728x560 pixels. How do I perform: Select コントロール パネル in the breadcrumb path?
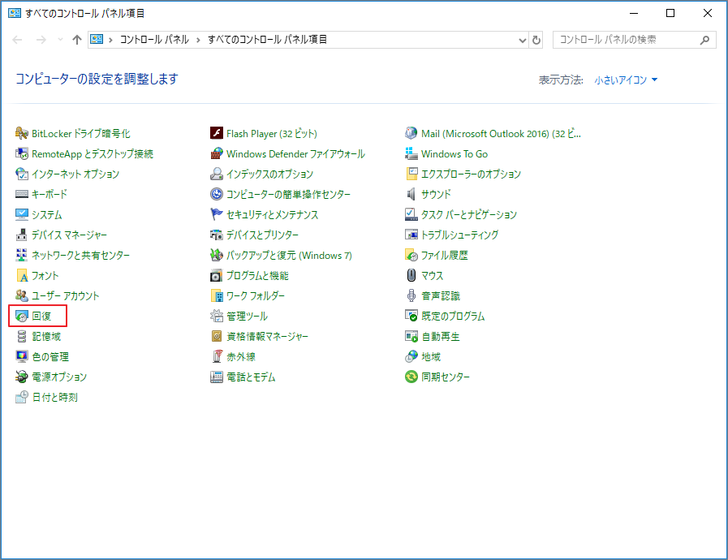coord(154,40)
